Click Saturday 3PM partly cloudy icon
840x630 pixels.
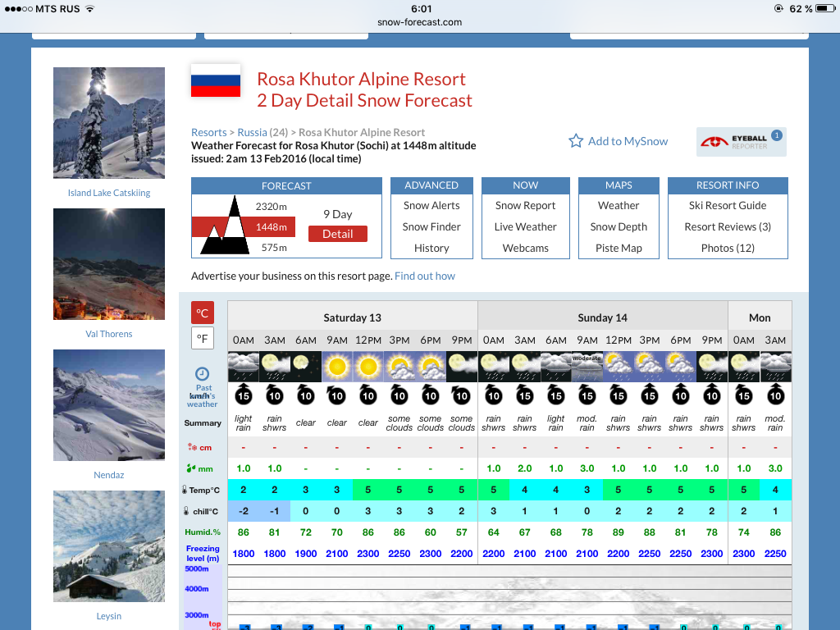coord(399,367)
